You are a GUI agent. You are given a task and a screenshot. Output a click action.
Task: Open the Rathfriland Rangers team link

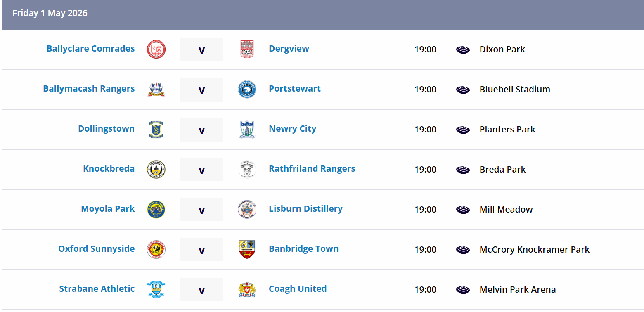coord(312,168)
